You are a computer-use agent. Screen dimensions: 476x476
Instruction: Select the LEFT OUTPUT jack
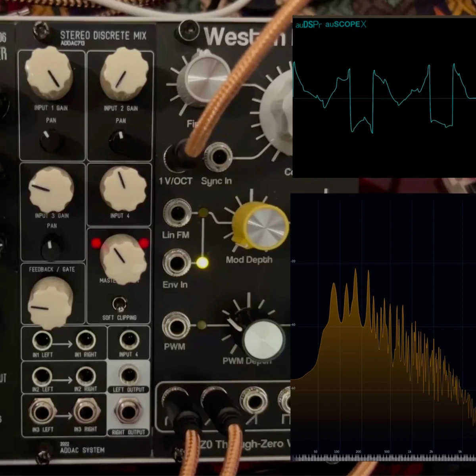[128, 376]
